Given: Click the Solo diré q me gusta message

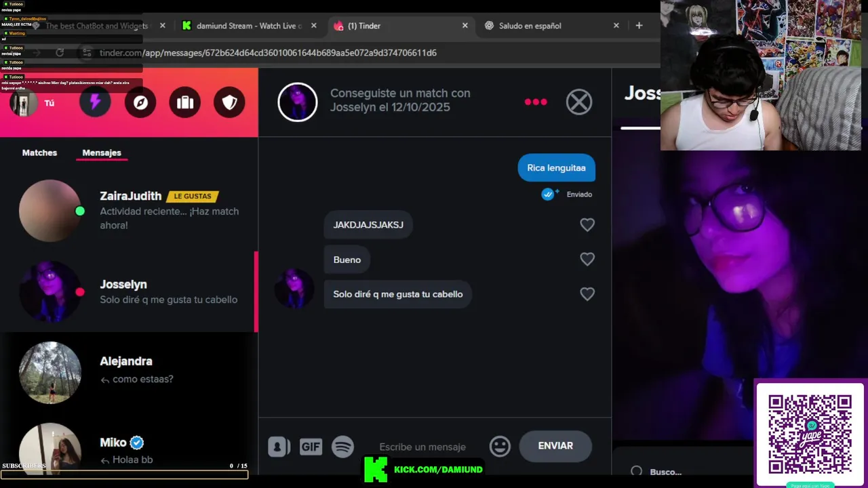Looking at the screenshot, I should (397, 294).
